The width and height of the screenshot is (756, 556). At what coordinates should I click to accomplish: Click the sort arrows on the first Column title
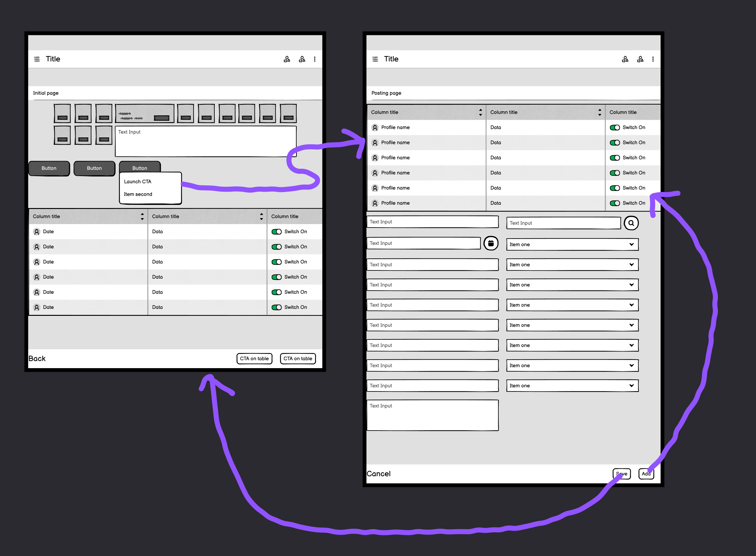(x=480, y=112)
